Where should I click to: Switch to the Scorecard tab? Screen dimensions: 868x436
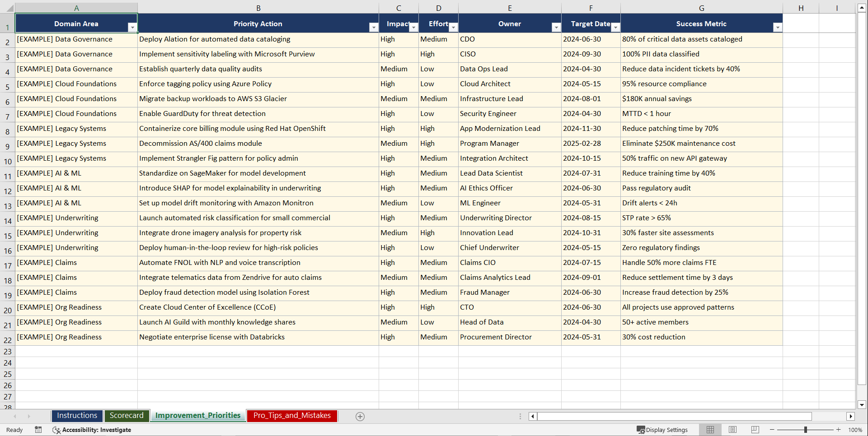[127, 416]
